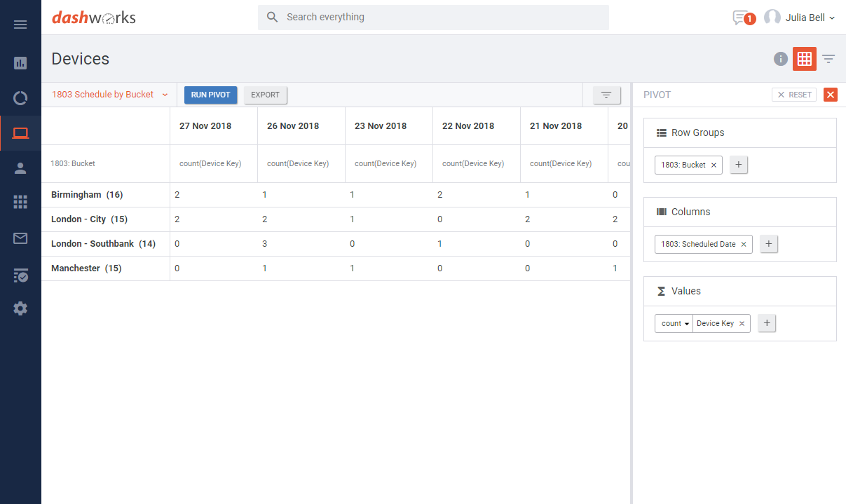Click the Run Pivot button
The image size is (846, 504).
[x=211, y=95]
